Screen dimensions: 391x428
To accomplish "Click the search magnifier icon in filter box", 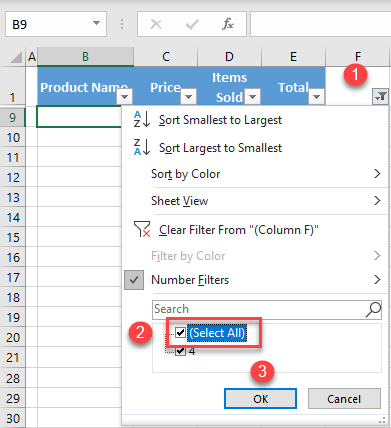I will tap(373, 310).
